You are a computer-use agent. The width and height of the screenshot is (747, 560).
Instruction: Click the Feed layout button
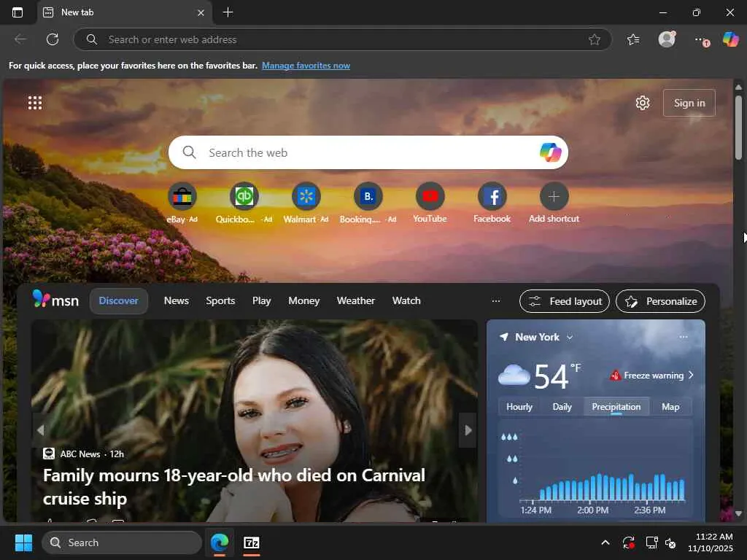[x=565, y=301]
